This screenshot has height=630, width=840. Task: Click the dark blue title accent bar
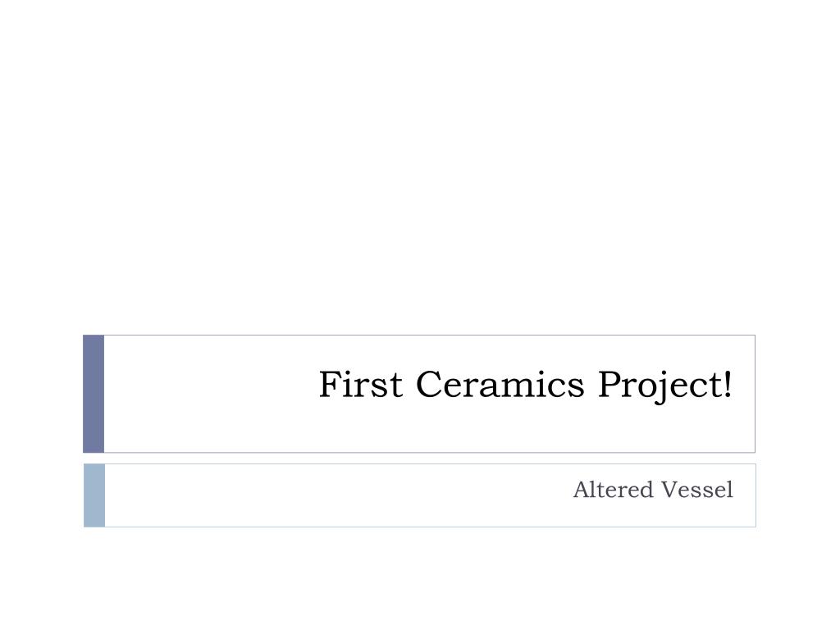tap(94, 394)
